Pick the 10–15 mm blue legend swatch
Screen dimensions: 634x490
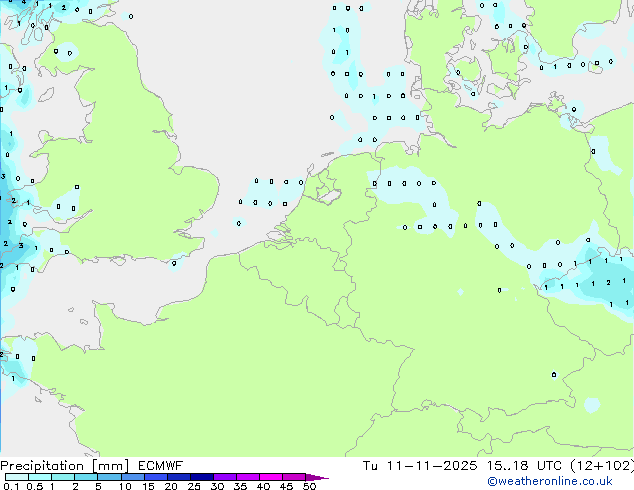[x=133, y=477]
